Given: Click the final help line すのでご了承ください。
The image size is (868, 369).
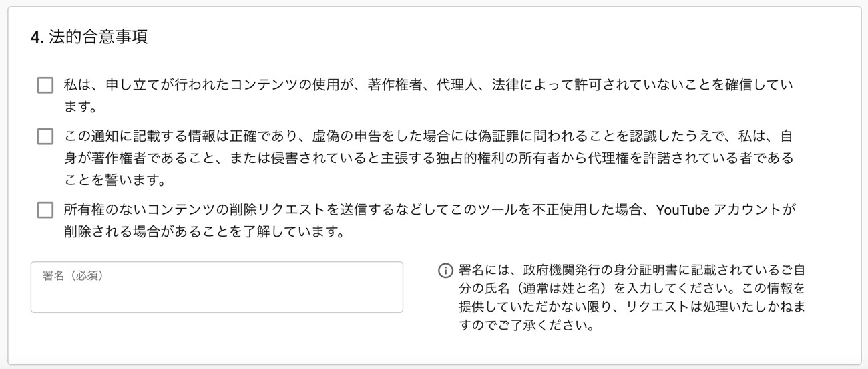Looking at the screenshot, I should pyautogui.click(x=526, y=327).
